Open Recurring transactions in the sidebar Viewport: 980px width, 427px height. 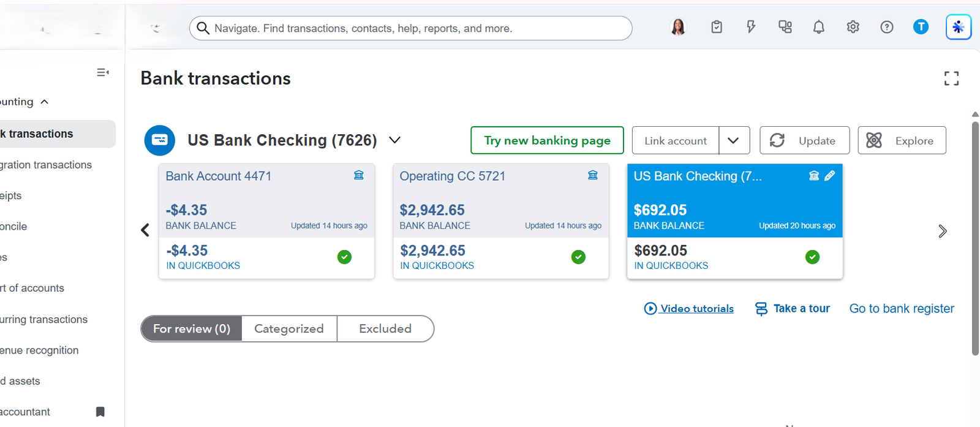[x=44, y=319]
